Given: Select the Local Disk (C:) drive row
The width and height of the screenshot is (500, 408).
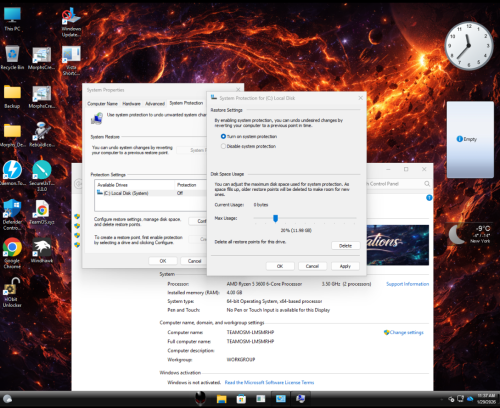Looking at the screenshot, I should click(x=151, y=193).
